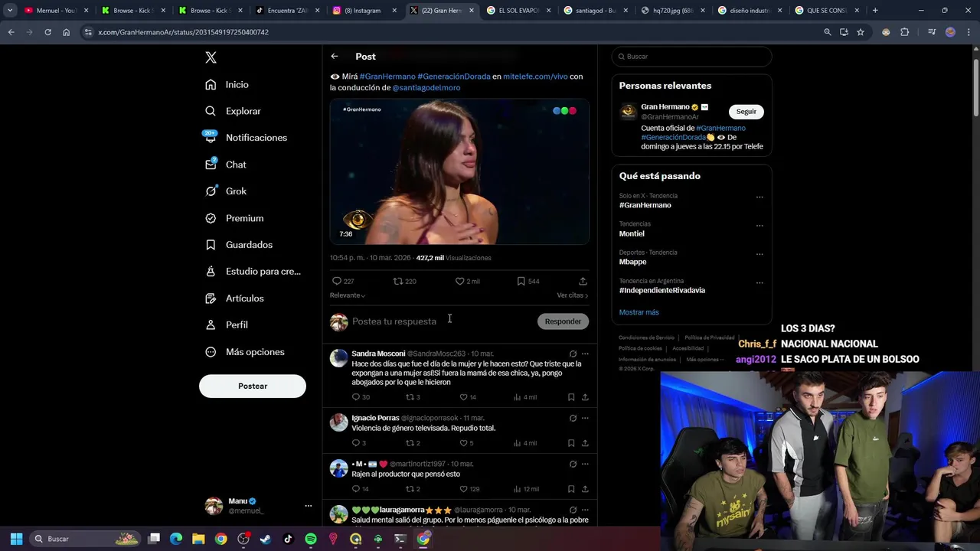The width and height of the screenshot is (980, 551).
Task: Reload the page in Chrome
Action: [x=47, y=32]
